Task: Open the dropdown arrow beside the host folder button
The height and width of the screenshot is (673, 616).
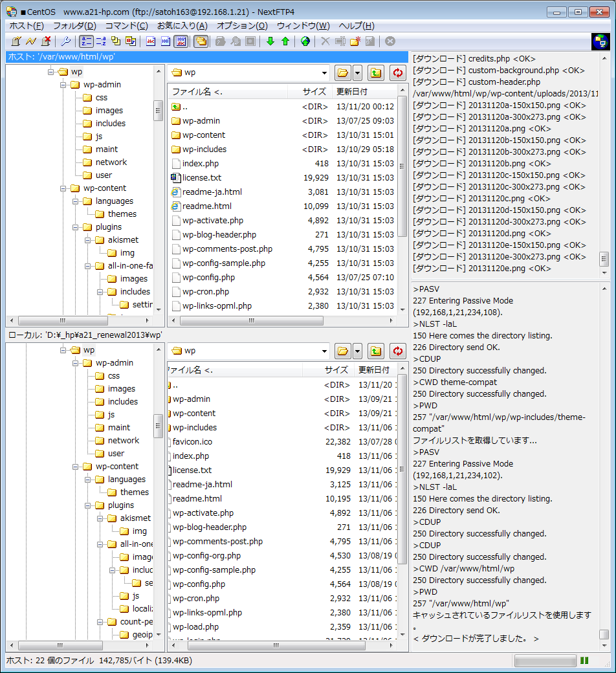Action: click(x=358, y=73)
